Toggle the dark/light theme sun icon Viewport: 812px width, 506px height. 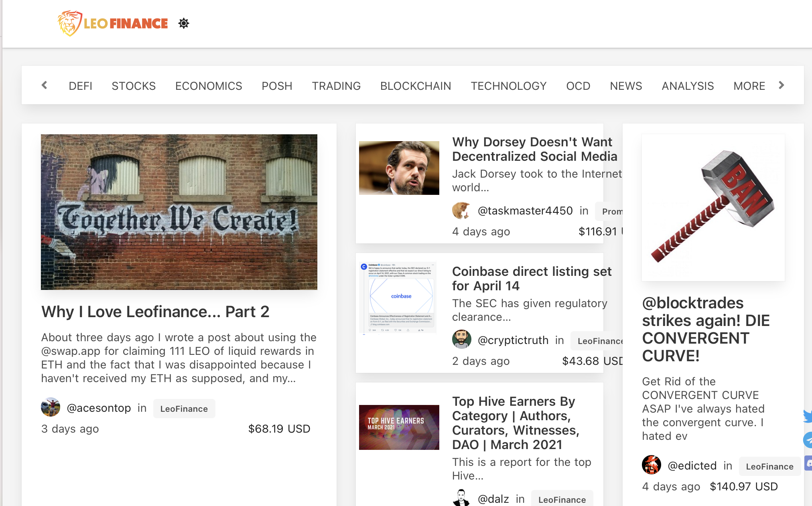coord(184,23)
